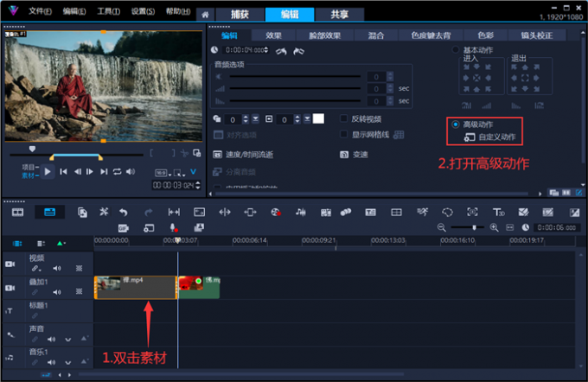The image size is (588, 382).
Task: Jump to the start of the clip
Action: (63, 172)
